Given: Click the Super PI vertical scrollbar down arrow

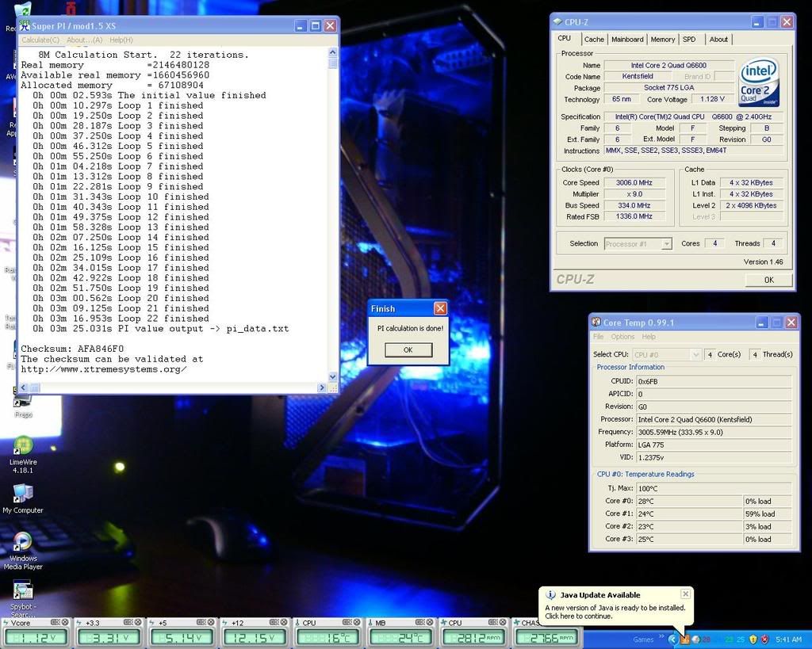Looking at the screenshot, I should tap(332, 376).
